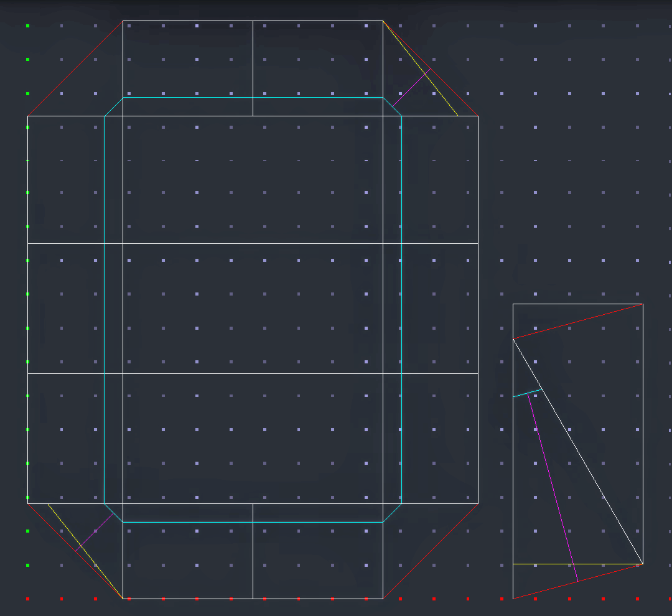Click the lower horizontal fold line of the main box
The image size is (672, 616).
tap(249, 373)
